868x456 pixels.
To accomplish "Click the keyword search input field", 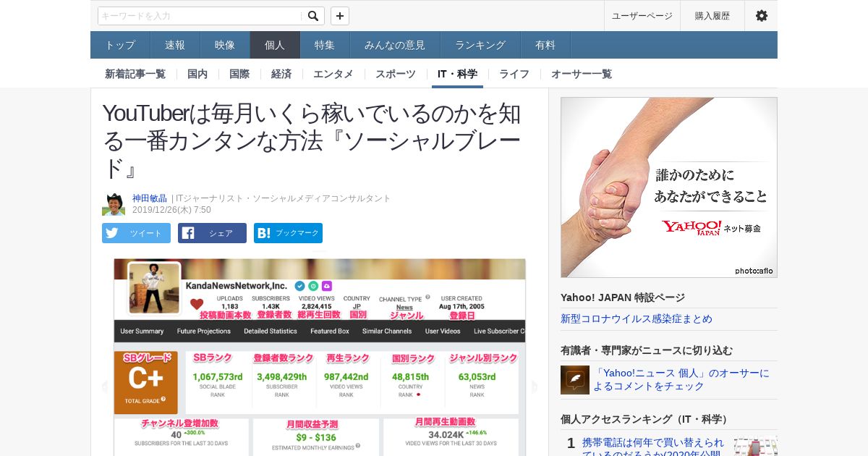I will click(x=200, y=16).
